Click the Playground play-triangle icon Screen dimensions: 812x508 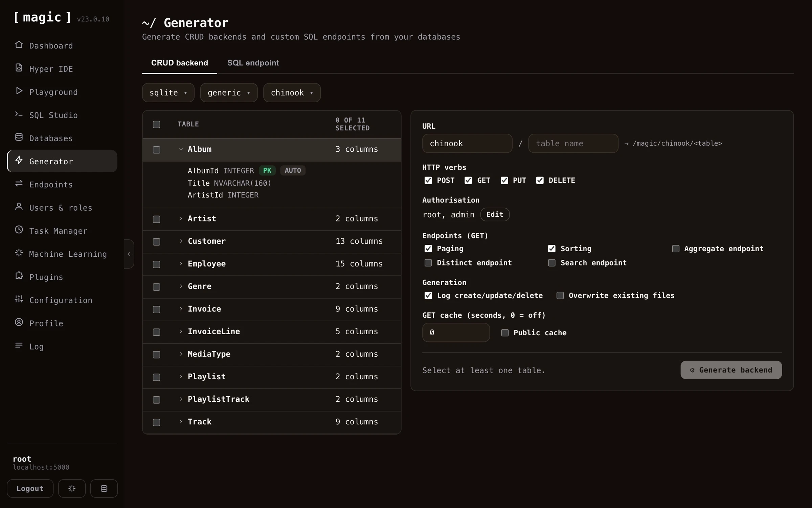pos(19,91)
